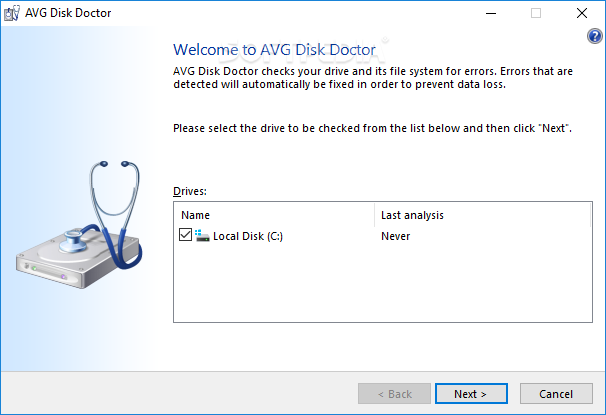Minimize the AVG Disk Doctor window
Screen dimensions: 606x415
point(490,13)
